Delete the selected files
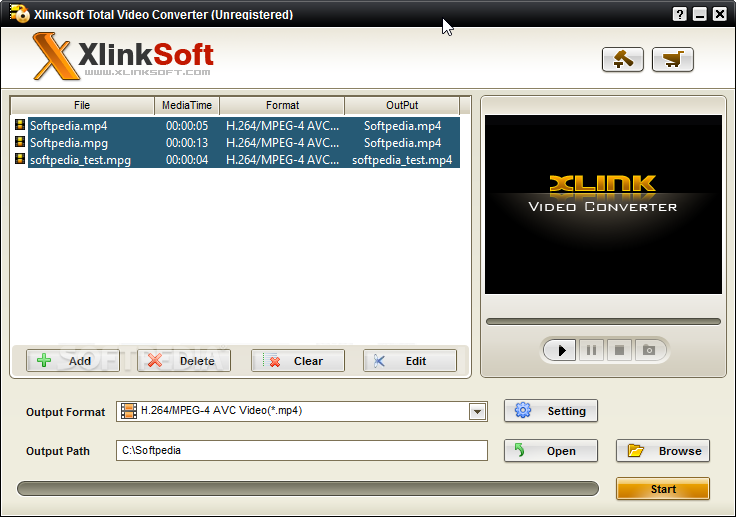 click(x=184, y=361)
